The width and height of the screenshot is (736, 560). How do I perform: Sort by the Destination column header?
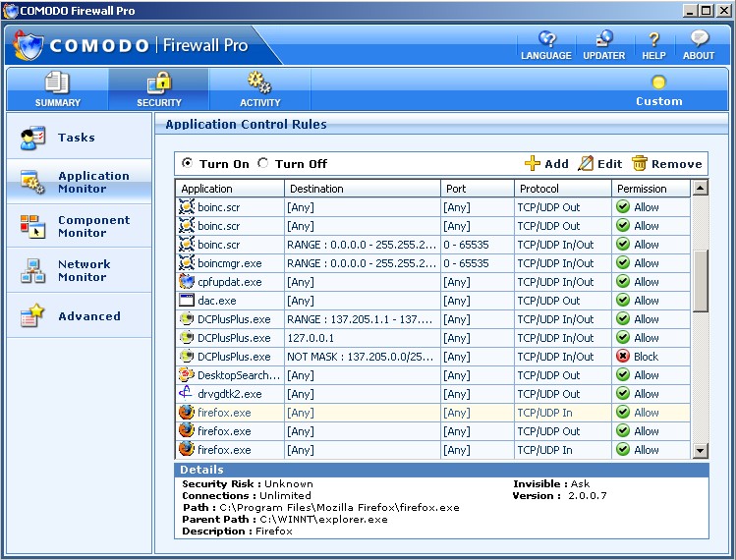[363, 189]
